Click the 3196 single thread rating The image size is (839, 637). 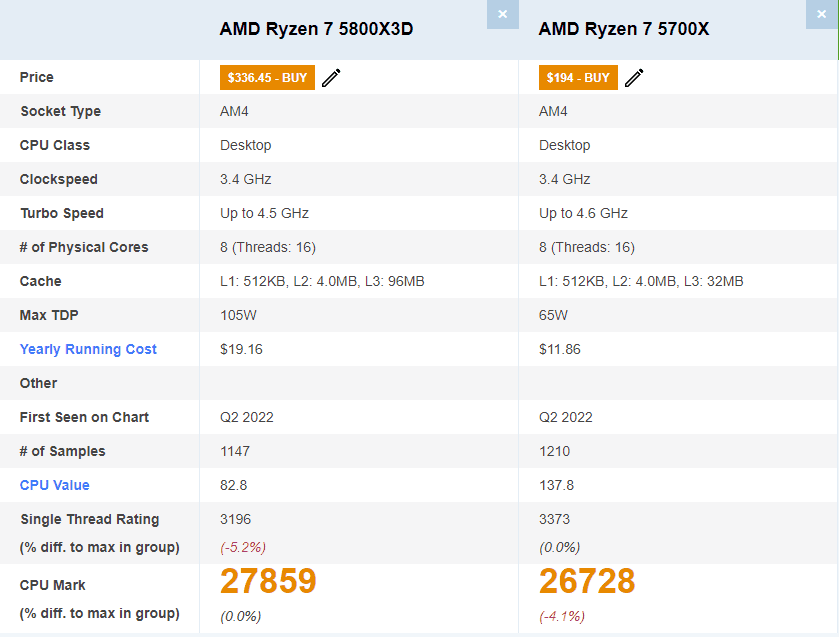tap(236, 519)
